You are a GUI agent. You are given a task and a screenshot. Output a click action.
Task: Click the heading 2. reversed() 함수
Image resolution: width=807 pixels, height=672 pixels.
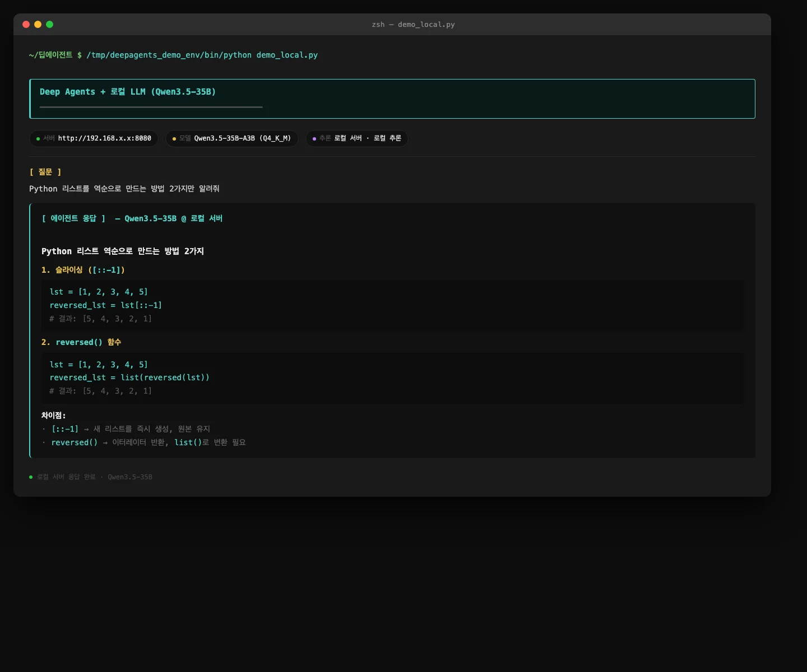pyautogui.click(x=81, y=342)
